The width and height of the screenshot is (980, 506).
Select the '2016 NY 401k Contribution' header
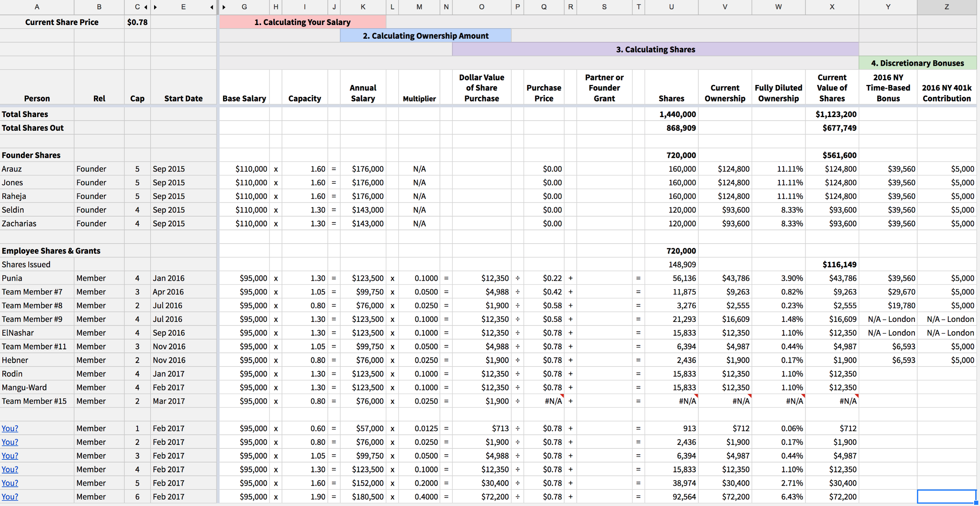[947, 87]
